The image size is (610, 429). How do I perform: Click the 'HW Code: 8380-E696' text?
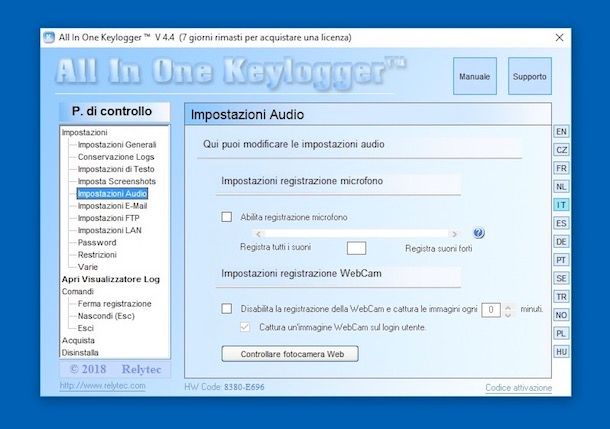224,387
